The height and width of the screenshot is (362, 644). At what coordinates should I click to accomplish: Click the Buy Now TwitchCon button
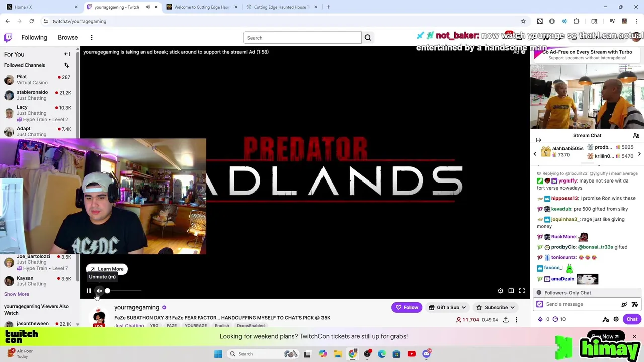(605, 336)
